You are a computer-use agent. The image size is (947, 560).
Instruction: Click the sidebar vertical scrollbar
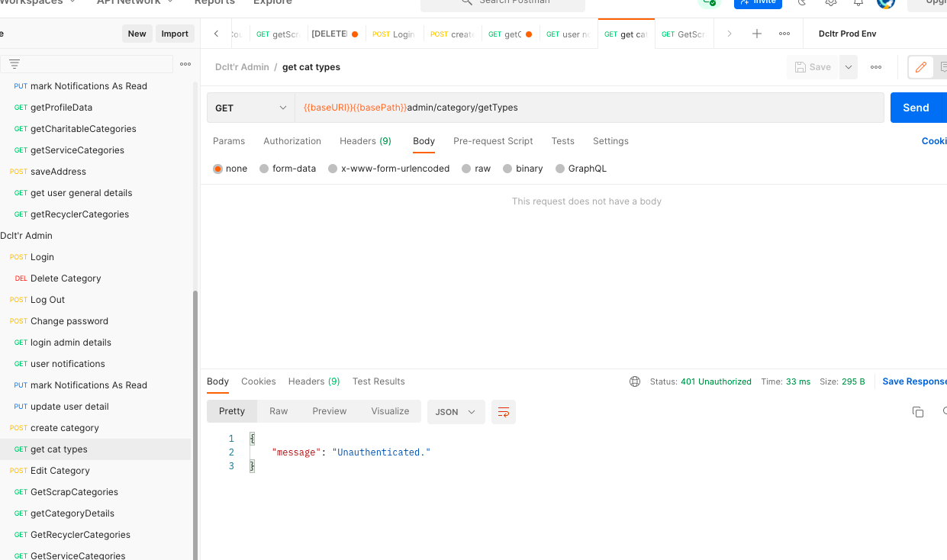click(x=195, y=420)
